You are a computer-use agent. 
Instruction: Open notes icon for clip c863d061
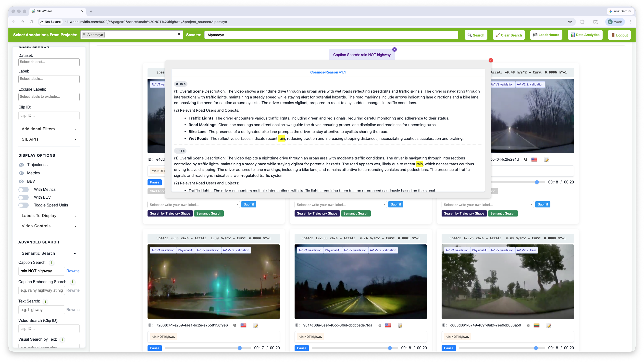coord(548,325)
